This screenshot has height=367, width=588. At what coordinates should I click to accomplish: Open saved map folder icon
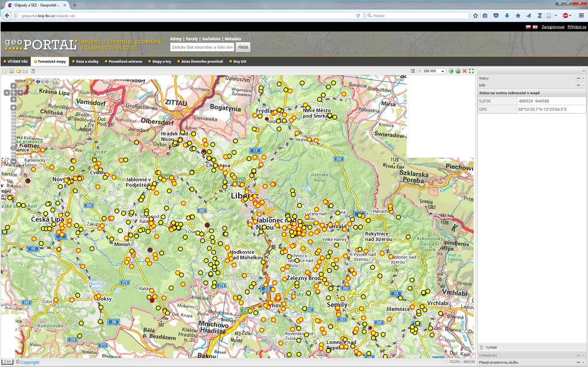click(x=18, y=71)
